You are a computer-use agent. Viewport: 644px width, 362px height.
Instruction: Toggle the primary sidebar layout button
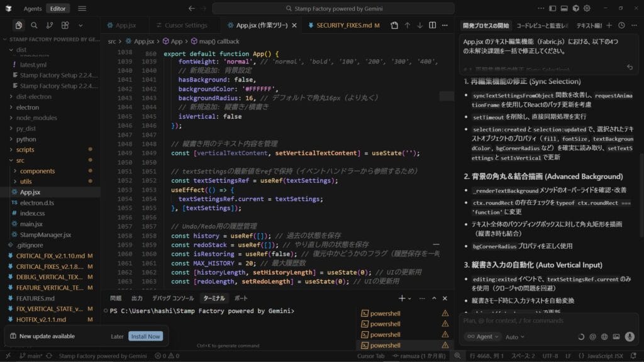tap(552, 9)
